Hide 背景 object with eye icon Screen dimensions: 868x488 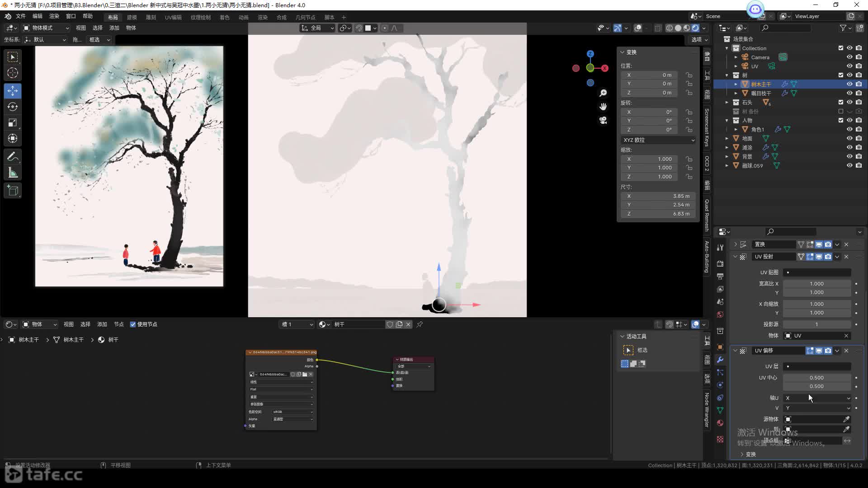click(849, 156)
